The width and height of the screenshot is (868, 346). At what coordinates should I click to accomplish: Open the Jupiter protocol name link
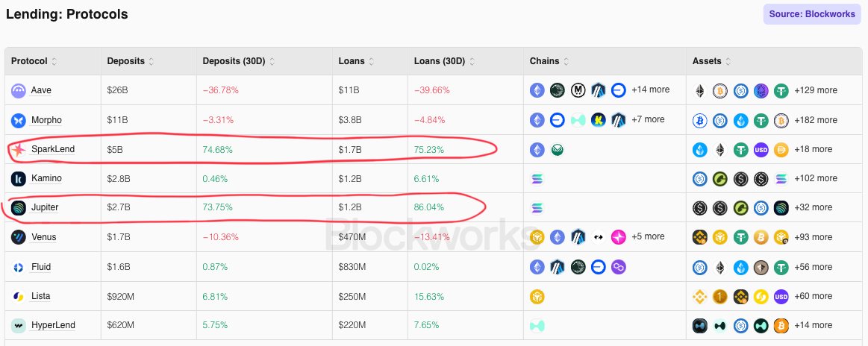pos(45,208)
